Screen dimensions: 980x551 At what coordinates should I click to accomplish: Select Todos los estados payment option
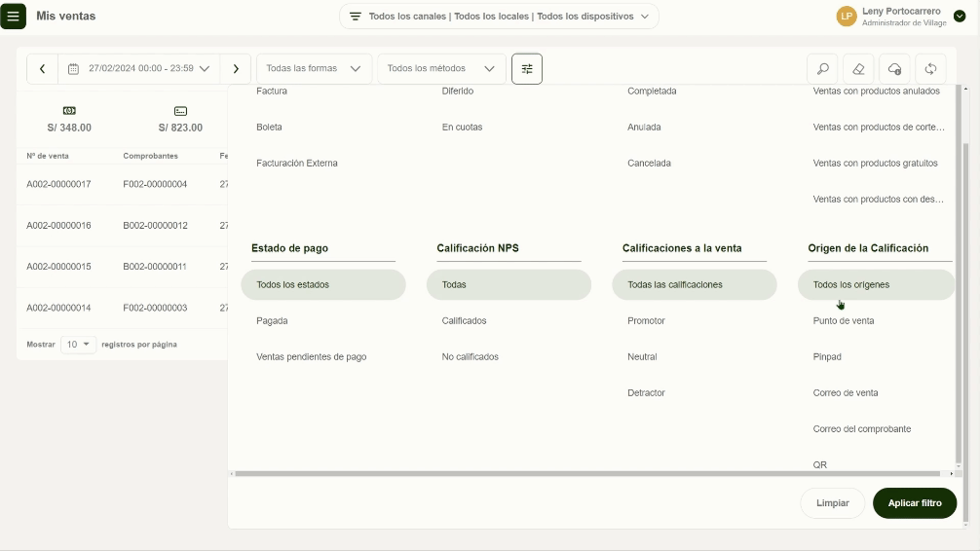pyautogui.click(x=323, y=285)
